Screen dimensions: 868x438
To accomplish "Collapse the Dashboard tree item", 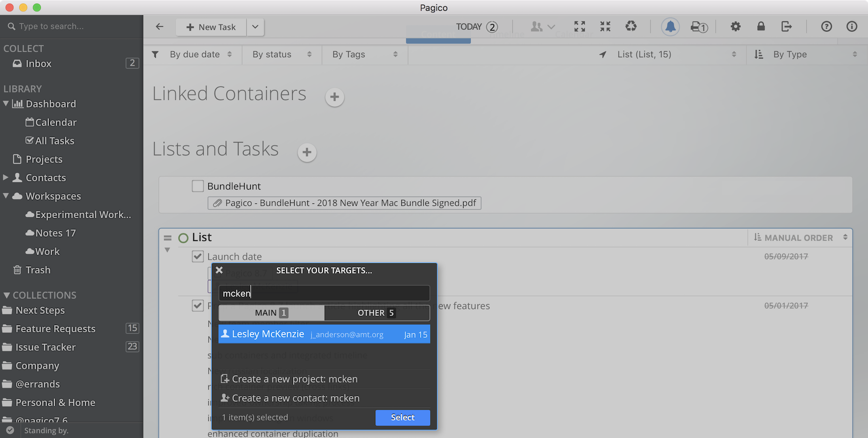I will (x=6, y=104).
